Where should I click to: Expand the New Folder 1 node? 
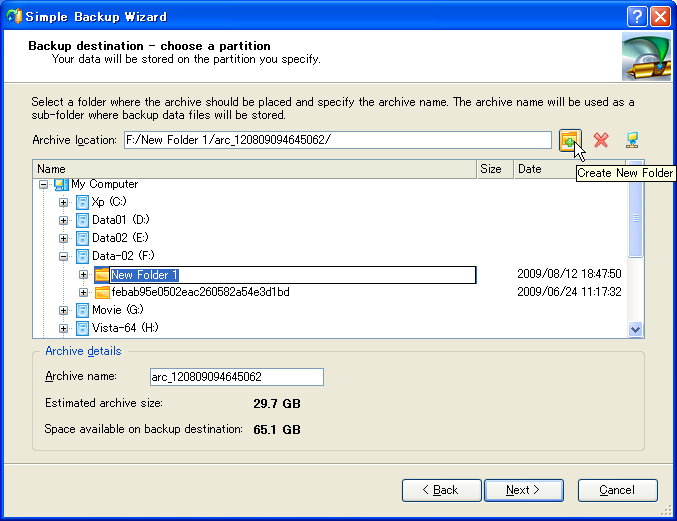pyautogui.click(x=83, y=274)
